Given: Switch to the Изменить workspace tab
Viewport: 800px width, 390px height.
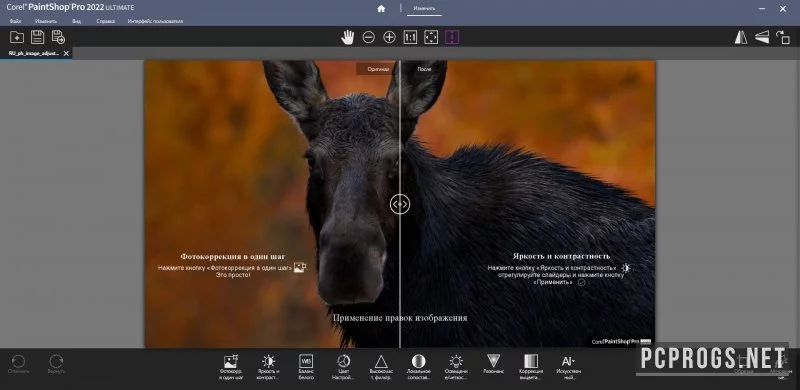Looking at the screenshot, I should point(424,9).
